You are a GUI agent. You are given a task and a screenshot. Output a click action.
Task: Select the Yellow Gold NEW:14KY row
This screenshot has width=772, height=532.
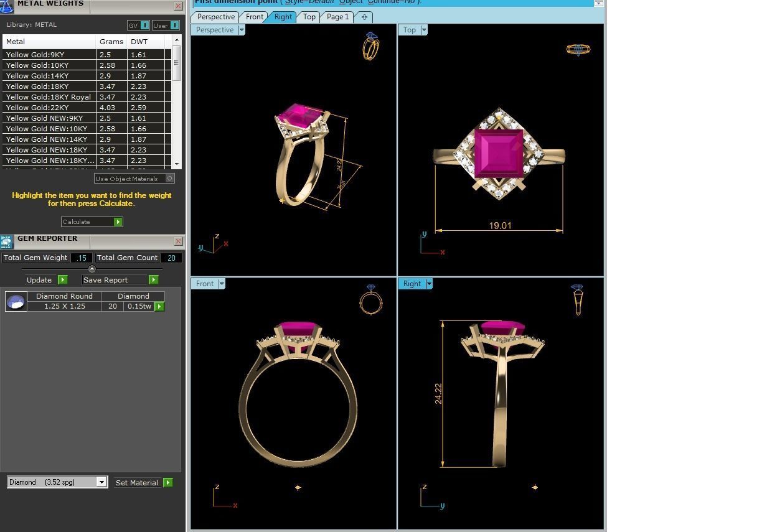coord(87,139)
